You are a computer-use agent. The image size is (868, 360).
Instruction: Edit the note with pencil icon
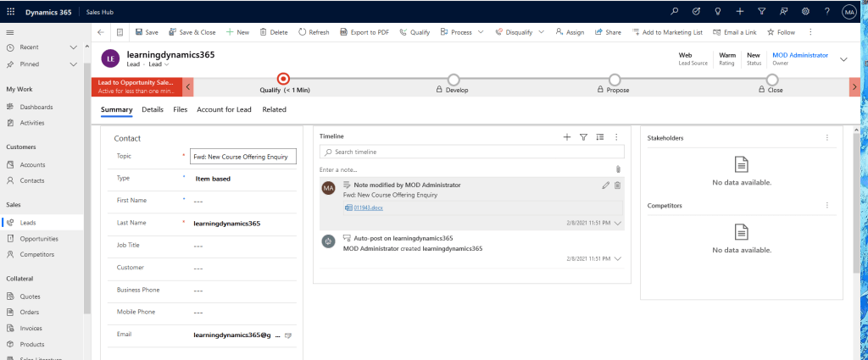click(605, 185)
